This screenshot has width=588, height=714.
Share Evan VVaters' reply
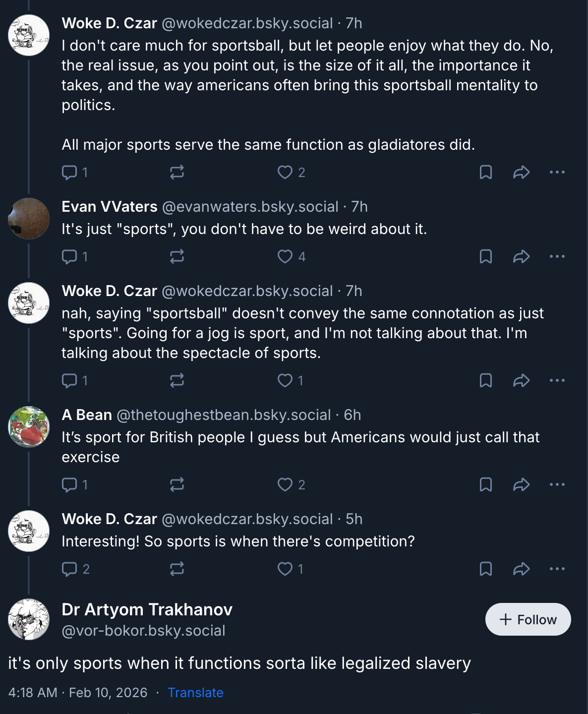[521, 256]
